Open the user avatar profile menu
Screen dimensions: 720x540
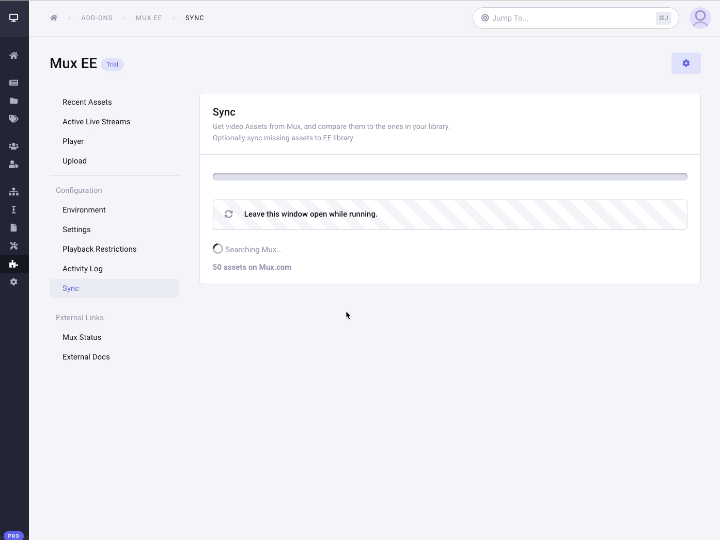click(x=700, y=18)
